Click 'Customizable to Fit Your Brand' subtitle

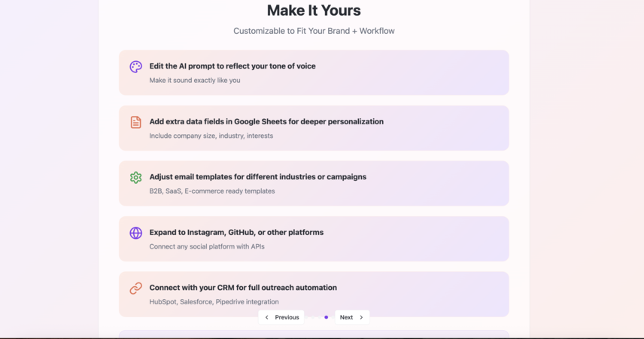click(x=314, y=31)
